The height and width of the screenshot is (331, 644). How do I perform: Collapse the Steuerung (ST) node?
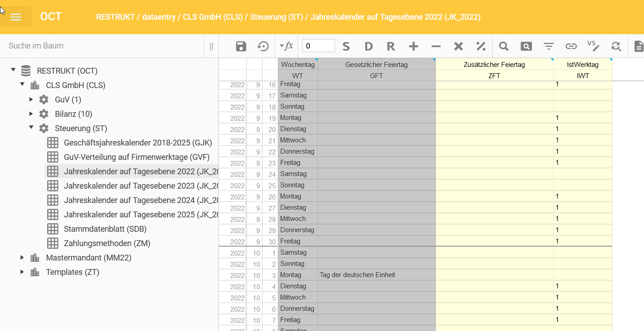click(31, 128)
